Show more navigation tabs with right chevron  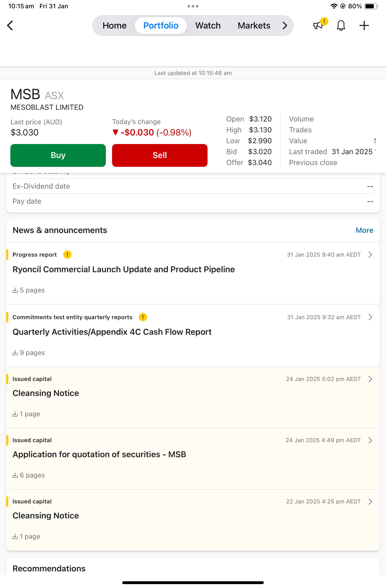tap(285, 25)
